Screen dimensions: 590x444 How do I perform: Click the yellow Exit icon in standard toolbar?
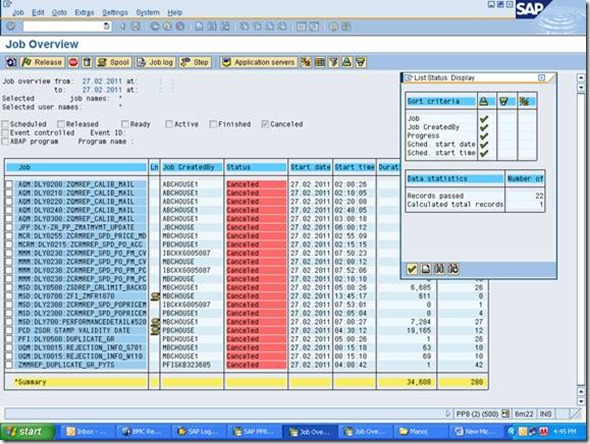click(167, 26)
